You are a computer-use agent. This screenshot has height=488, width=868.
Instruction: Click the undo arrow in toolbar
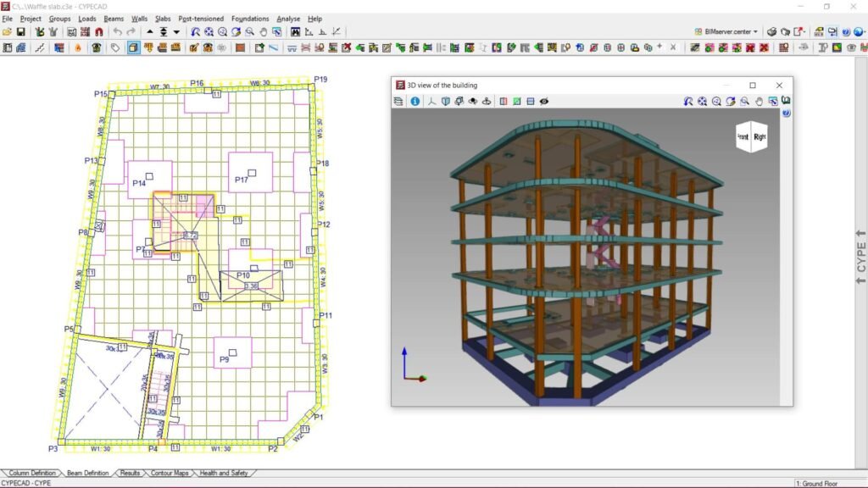(x=117, y=32)
